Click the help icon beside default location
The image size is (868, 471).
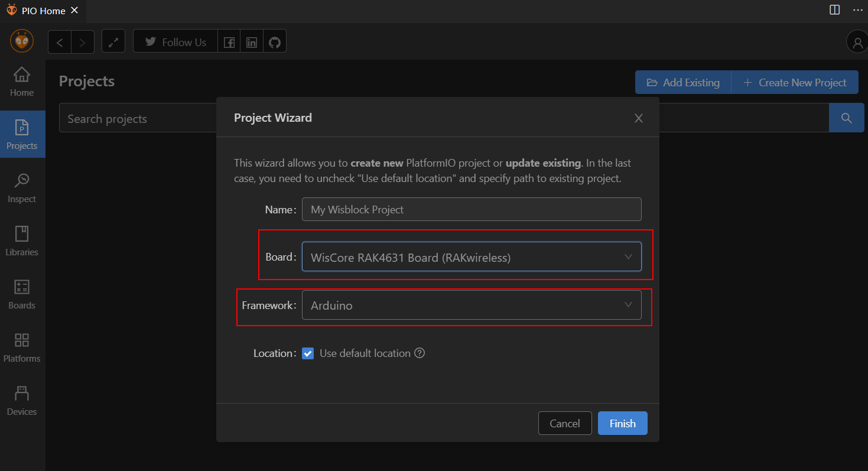coord(420,353)
